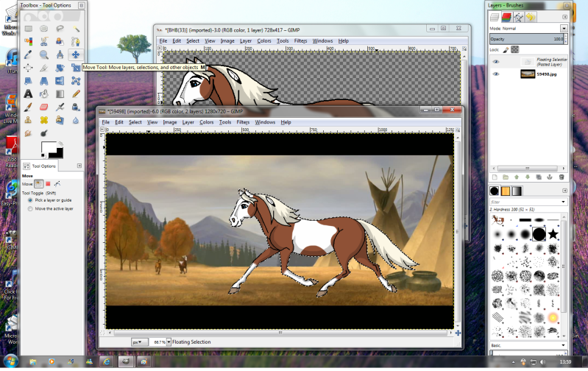This screenshot has width=588, height=371.
Task: Choose the Free Select lasso tool
Action: click(x=60, y=29)
